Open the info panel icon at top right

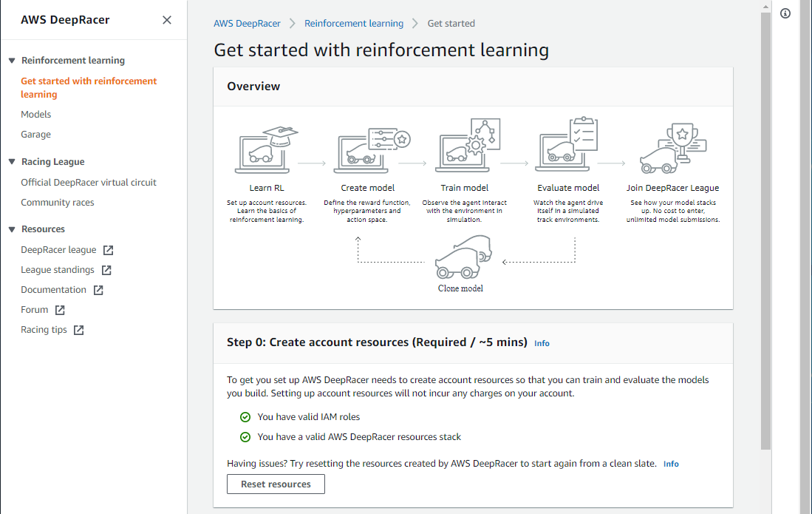[785, 14]
